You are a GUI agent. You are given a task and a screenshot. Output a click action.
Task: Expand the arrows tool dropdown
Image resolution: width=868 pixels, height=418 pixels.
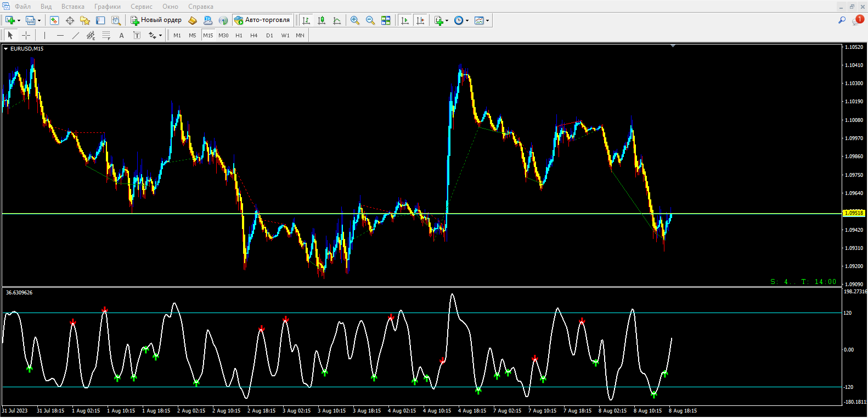(x=160, y=35)
